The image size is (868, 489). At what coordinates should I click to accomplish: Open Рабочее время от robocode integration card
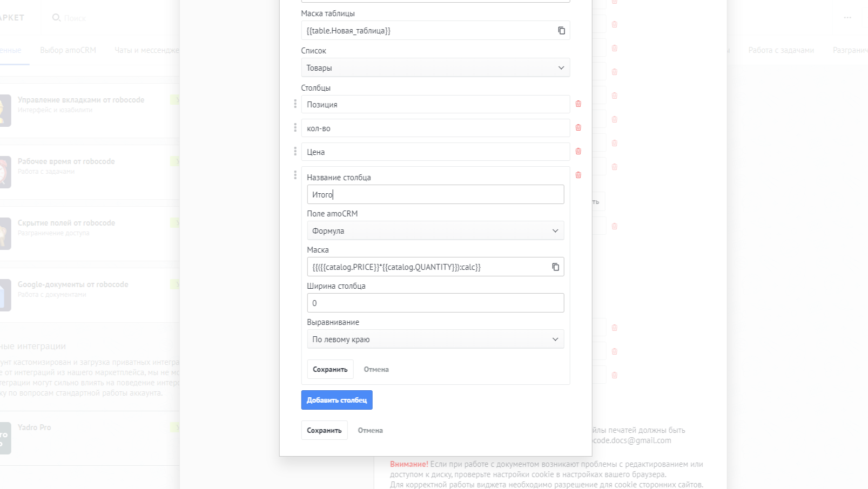click(x=90, y=172)
